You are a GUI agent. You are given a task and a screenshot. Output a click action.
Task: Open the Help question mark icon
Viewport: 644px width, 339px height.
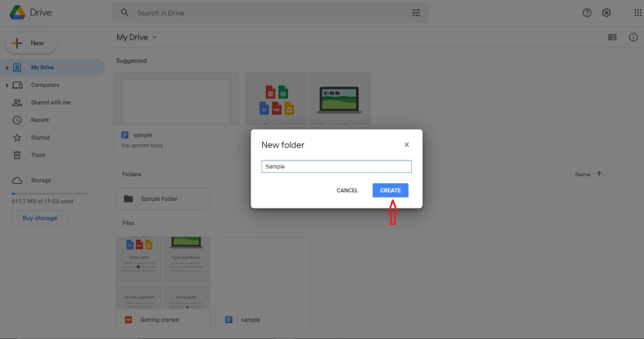[x=587, y=12]
